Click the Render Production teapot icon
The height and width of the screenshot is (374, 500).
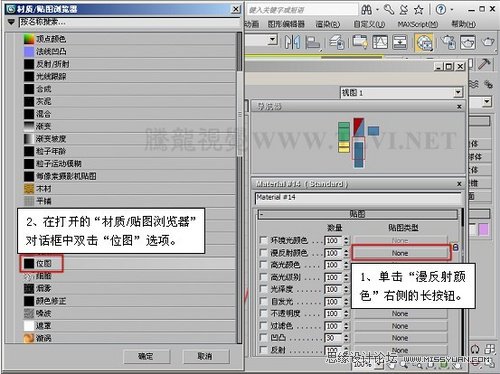(x=488, y=42)
